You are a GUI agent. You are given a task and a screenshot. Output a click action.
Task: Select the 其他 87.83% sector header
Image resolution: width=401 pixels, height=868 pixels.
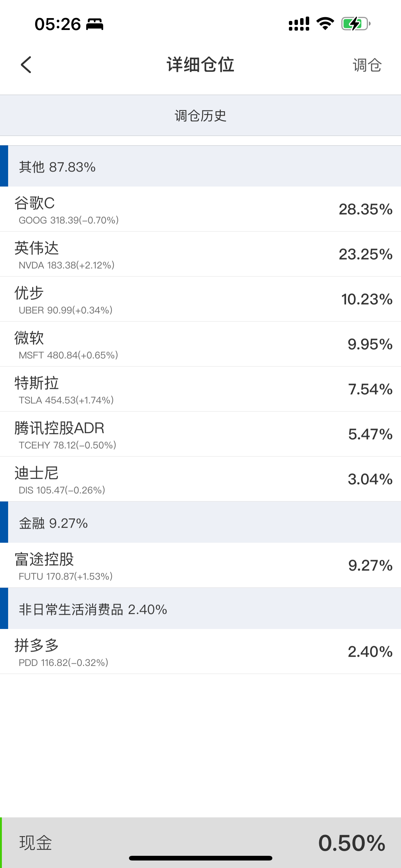point(201,167)
